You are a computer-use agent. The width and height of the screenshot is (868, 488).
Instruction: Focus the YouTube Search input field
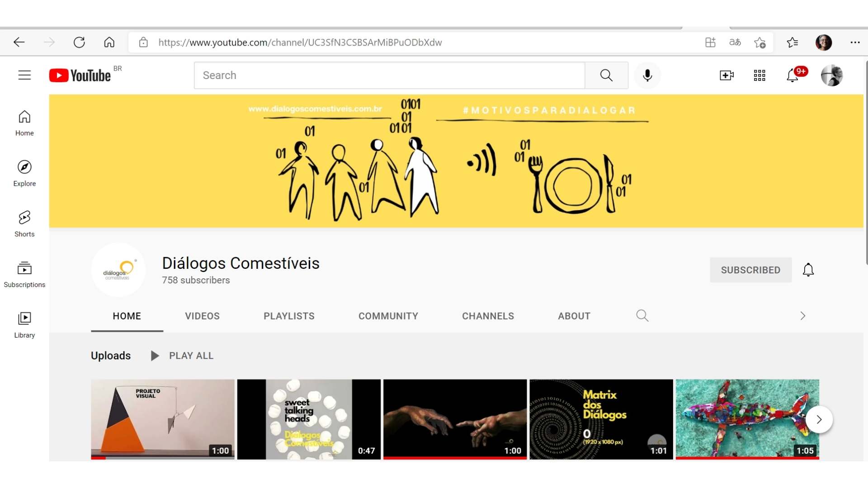389,75
